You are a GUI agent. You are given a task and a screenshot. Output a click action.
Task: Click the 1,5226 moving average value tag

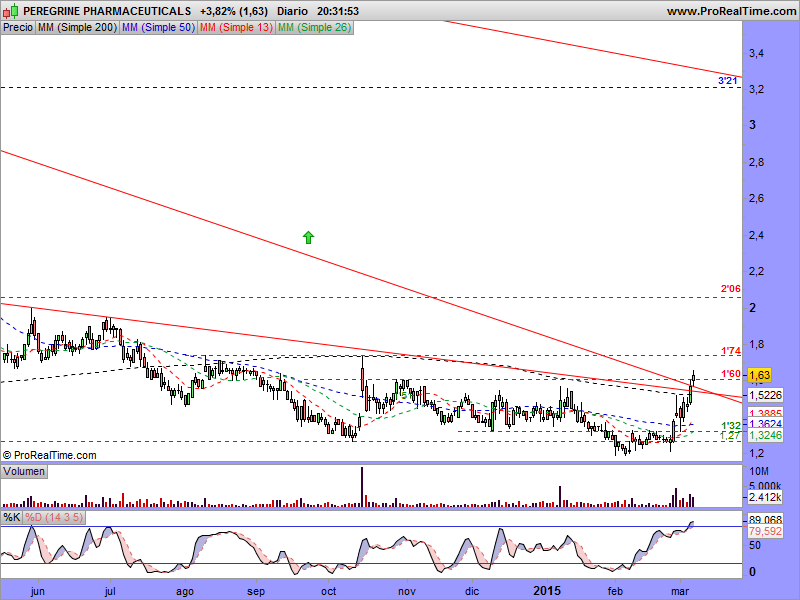tap(765, 395)
